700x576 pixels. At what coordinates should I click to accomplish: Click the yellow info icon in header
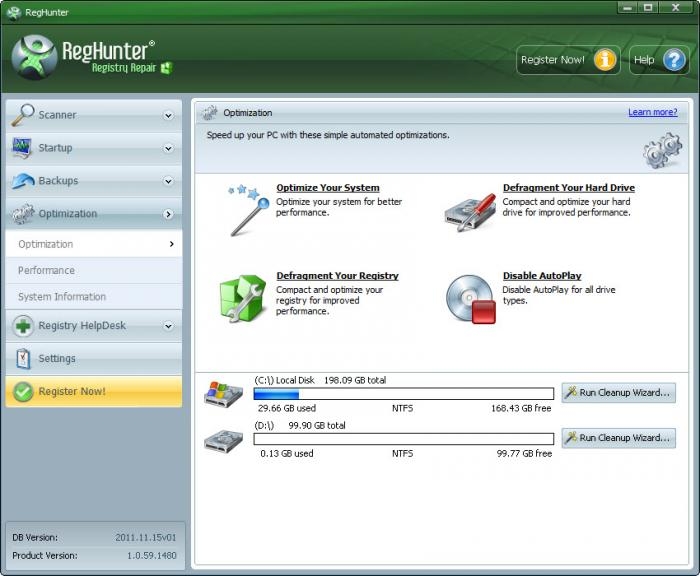(x=604, y=59)
